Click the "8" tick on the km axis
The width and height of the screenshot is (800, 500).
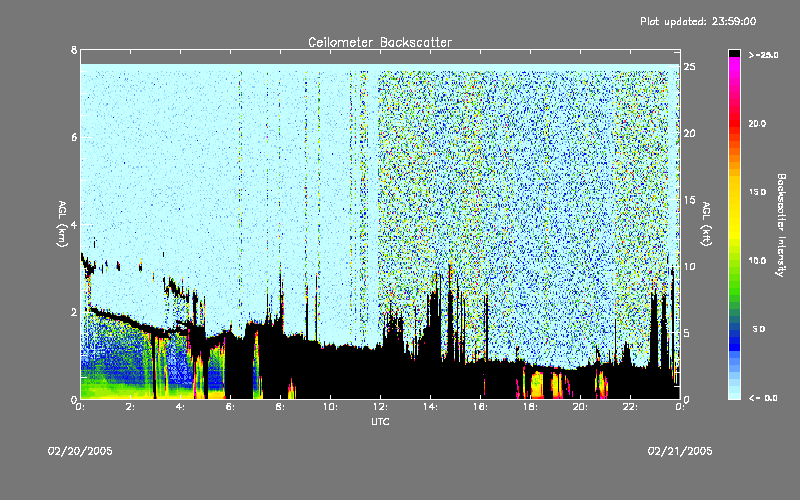tap(74, 50)
